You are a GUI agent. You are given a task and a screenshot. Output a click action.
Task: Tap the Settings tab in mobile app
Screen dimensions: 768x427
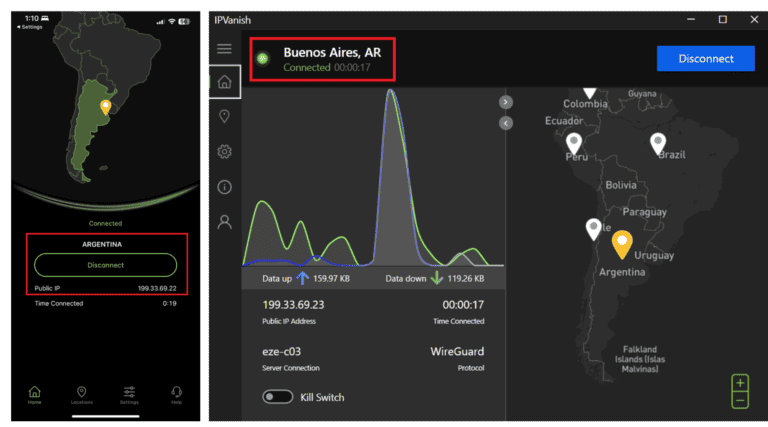pos(129,395)
